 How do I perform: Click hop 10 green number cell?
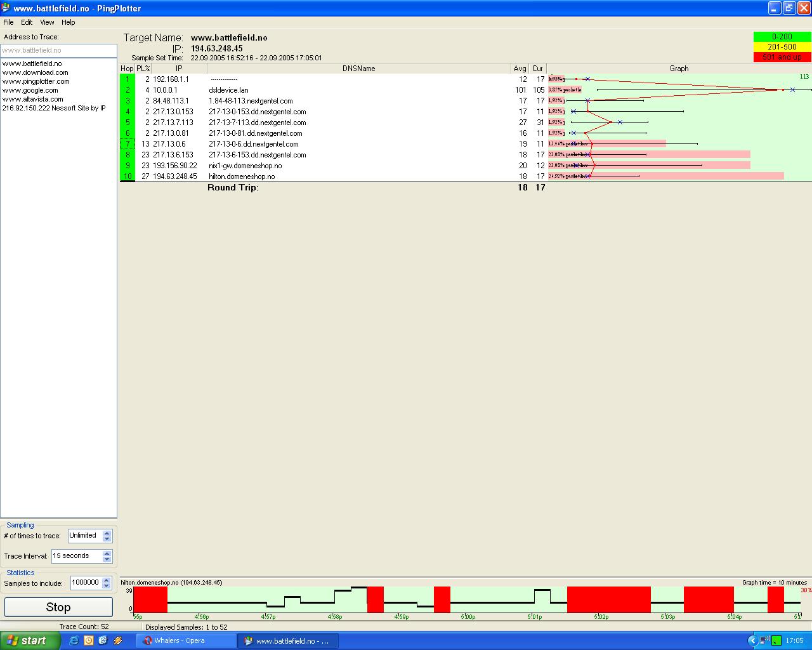click(128, 176)
